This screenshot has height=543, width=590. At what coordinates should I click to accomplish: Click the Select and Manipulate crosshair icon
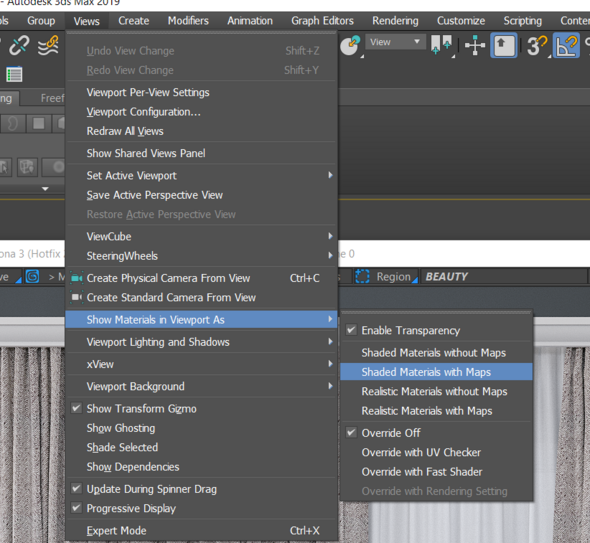(475, 46)
